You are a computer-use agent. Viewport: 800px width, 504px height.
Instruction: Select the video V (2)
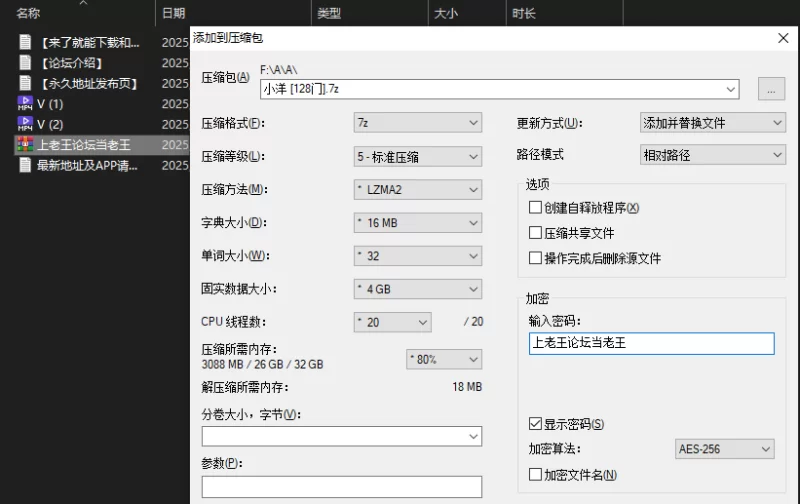50,124
